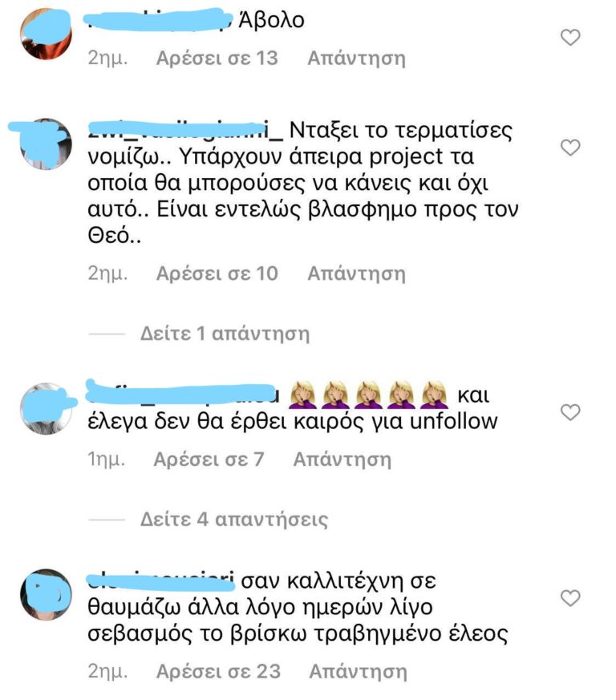Tap heart on the "βλασφημο προς τον Θεό" comment
616x700 pixels.
(x=570, y=148)
